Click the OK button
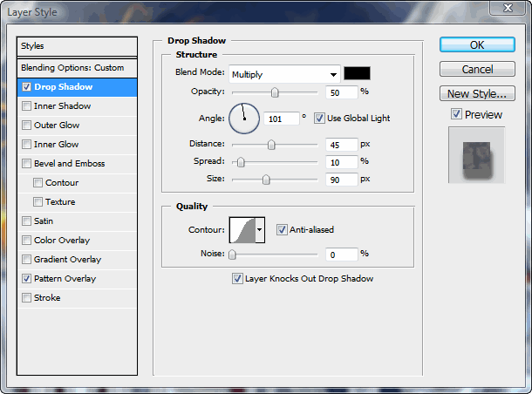 pyautogui.click(x=477, y=44)
